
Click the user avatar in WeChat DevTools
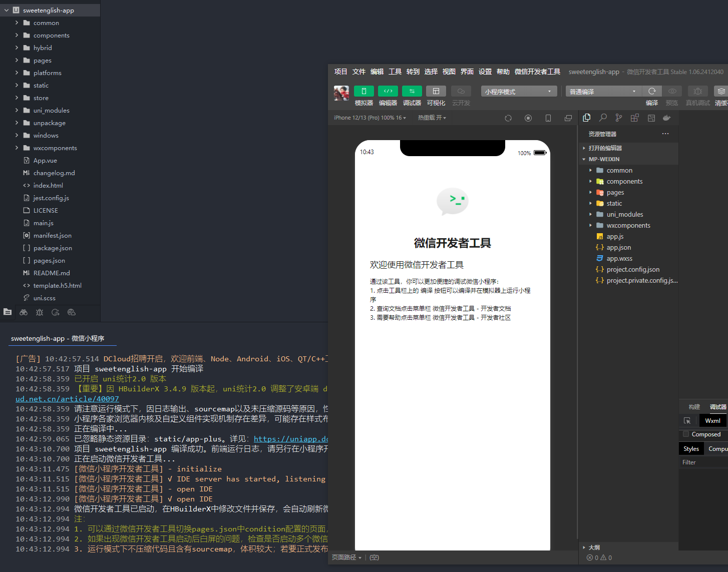click(341, 93)
